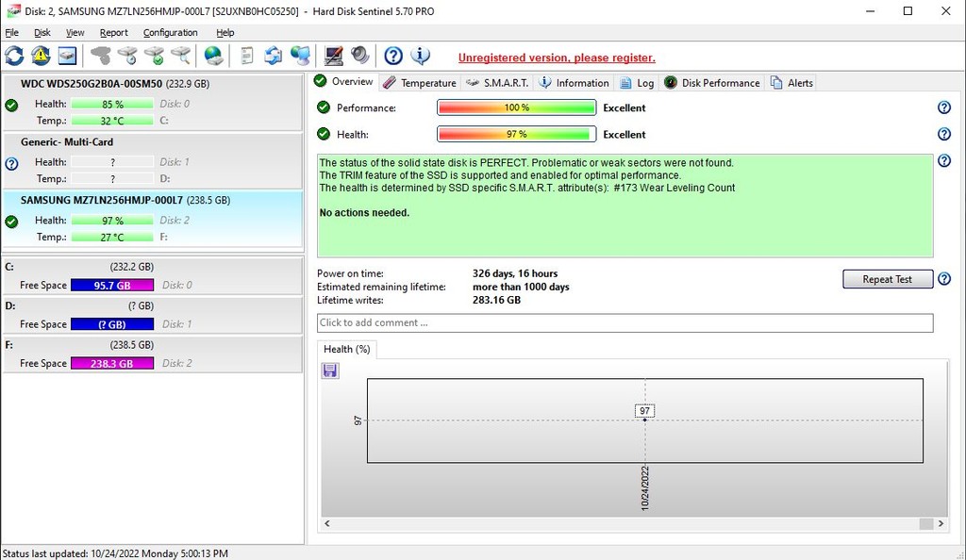This screenshot has width=966, height=560.
Task: Switch to the Alerts tab
Action: coord(791,83)
